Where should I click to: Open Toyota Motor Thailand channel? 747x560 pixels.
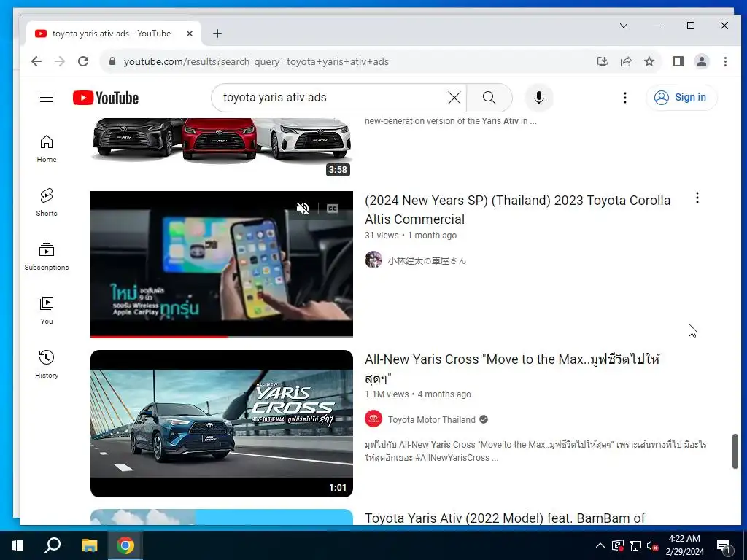(x=432, y=419)
